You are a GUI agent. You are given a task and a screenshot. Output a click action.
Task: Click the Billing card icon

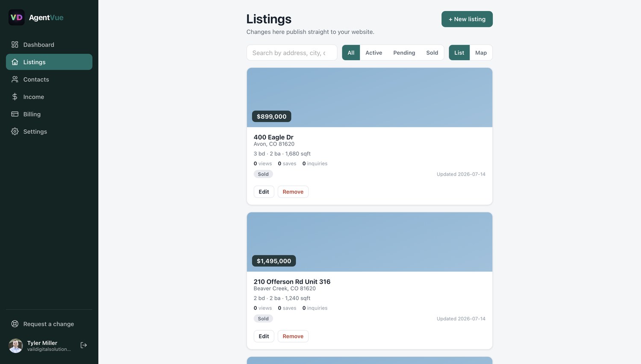click(x=15, y=114)
